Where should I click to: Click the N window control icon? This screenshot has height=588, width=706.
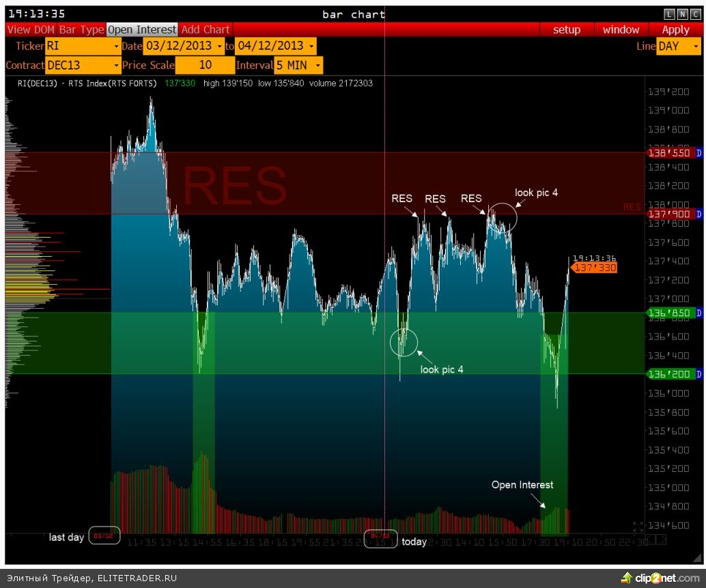(x=682, y=14)
